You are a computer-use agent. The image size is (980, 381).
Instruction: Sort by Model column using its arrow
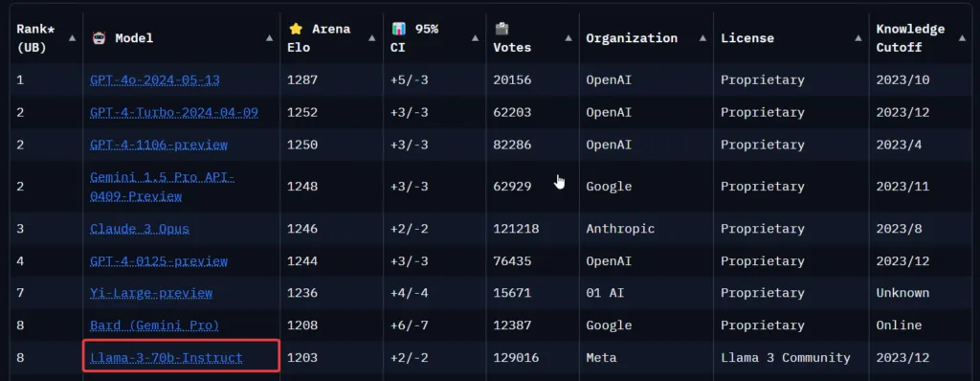pyautogui.click(x=269, y=38)
